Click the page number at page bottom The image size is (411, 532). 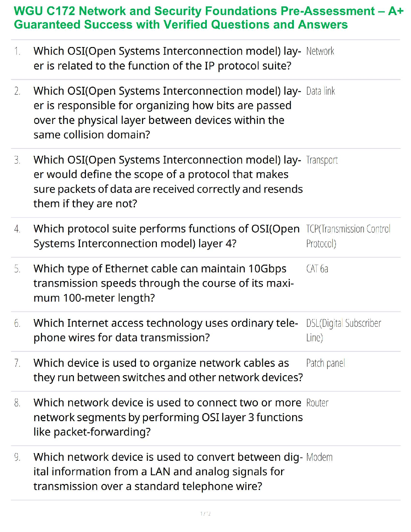point(205,514)
